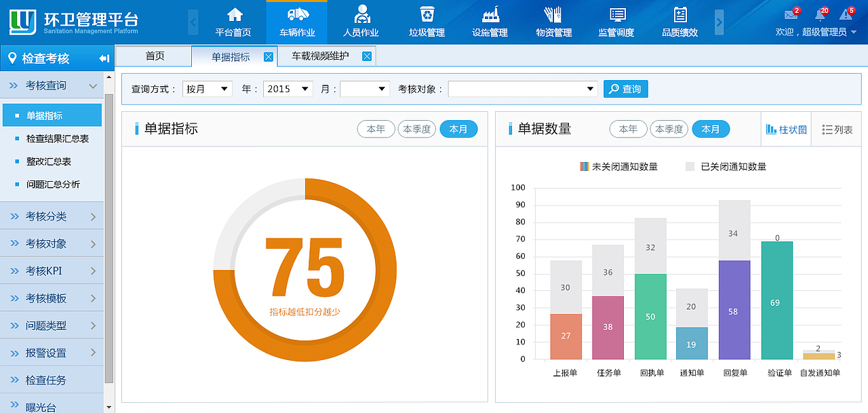Viewport: 868px width, 413px height.
Task: Select 本年 in 单据数量 panel
Action: click(629, 129)
